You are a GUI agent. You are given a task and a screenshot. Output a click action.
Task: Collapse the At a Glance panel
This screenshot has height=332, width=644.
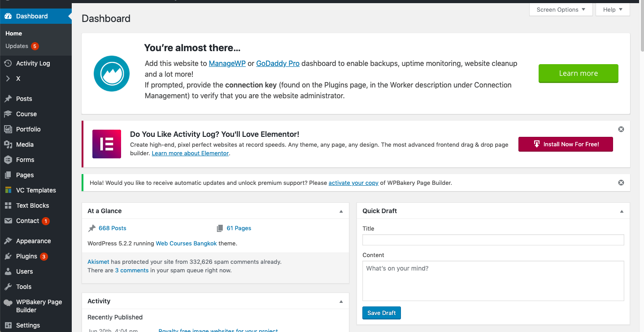pos(341,211)
